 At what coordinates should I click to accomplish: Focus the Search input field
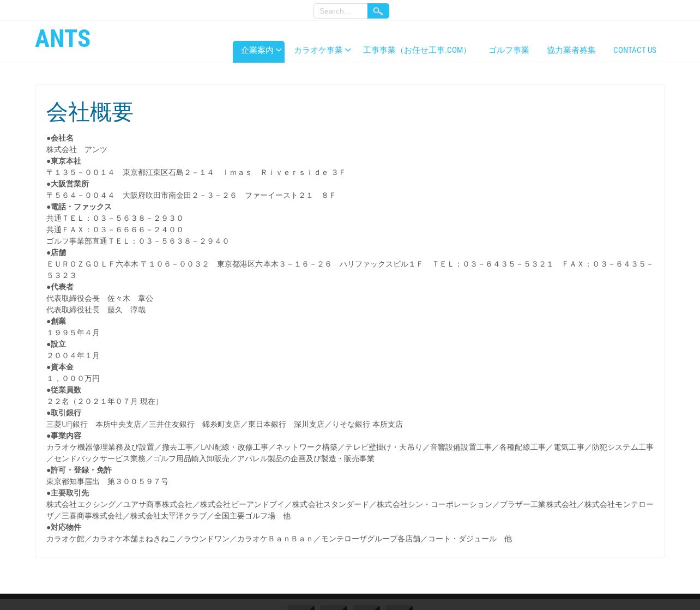click(340, 11)
